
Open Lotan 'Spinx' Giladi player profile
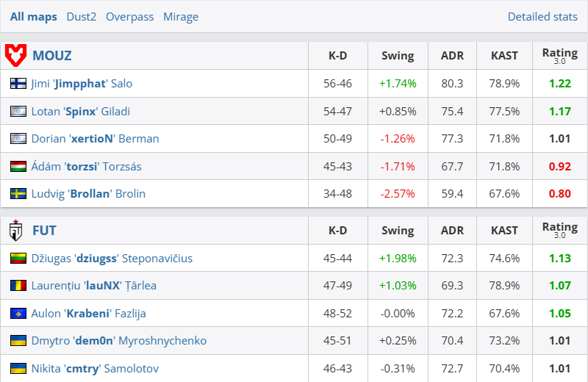click(80, 112)
